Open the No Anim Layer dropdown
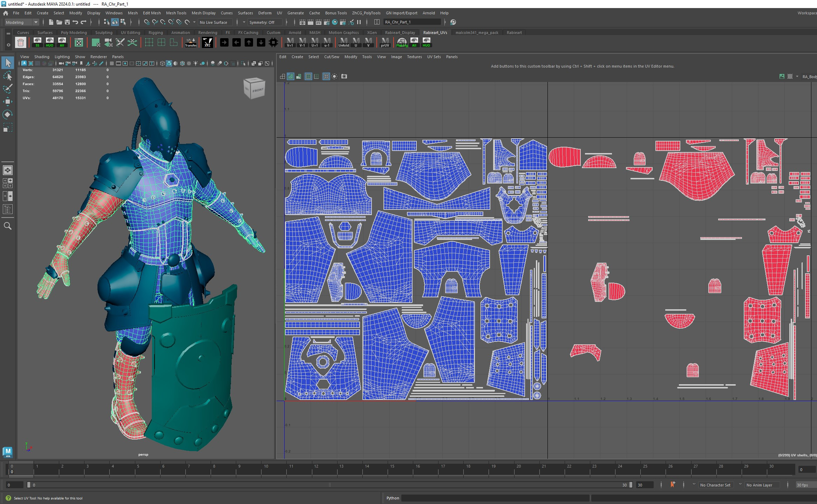 [762, 485]
